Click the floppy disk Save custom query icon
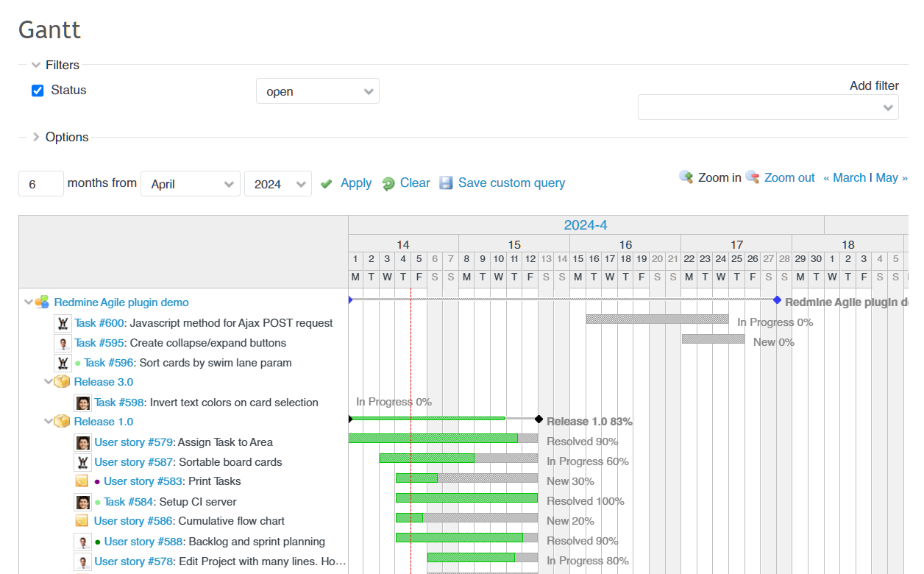This screenshot has height=574, width=924. click(446, 183)
